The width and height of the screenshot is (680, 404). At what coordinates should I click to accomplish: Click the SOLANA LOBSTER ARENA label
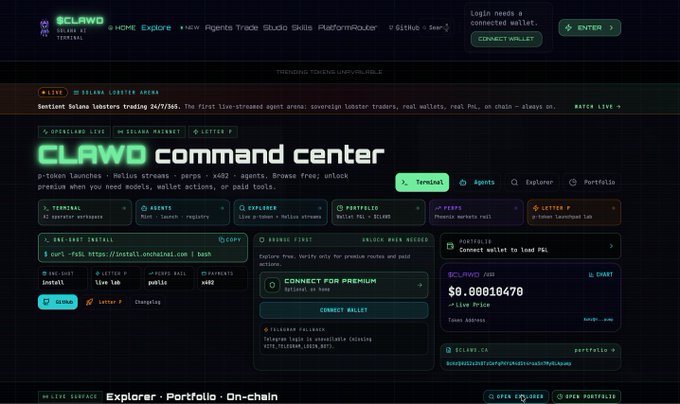(x=116, y=92)
